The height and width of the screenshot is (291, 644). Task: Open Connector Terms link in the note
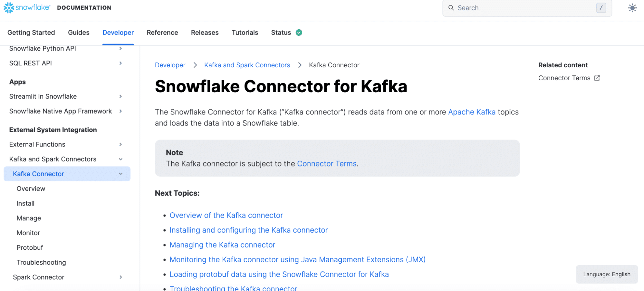pyautogui.click(x=327, y=164)
